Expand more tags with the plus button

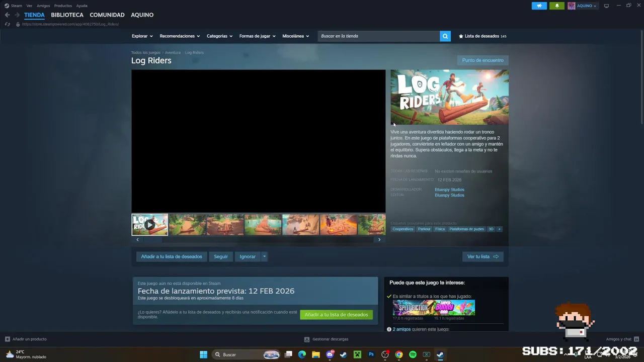pos(499,229)
